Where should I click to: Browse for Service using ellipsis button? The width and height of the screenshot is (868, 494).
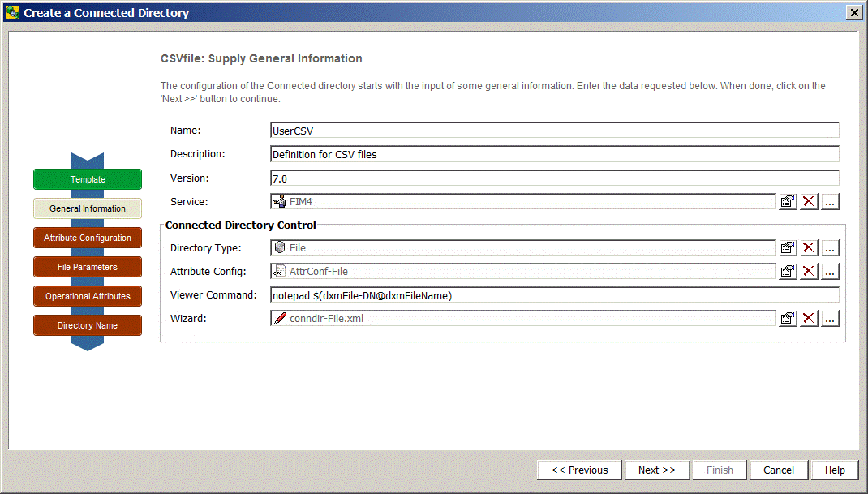coord(830,202)
